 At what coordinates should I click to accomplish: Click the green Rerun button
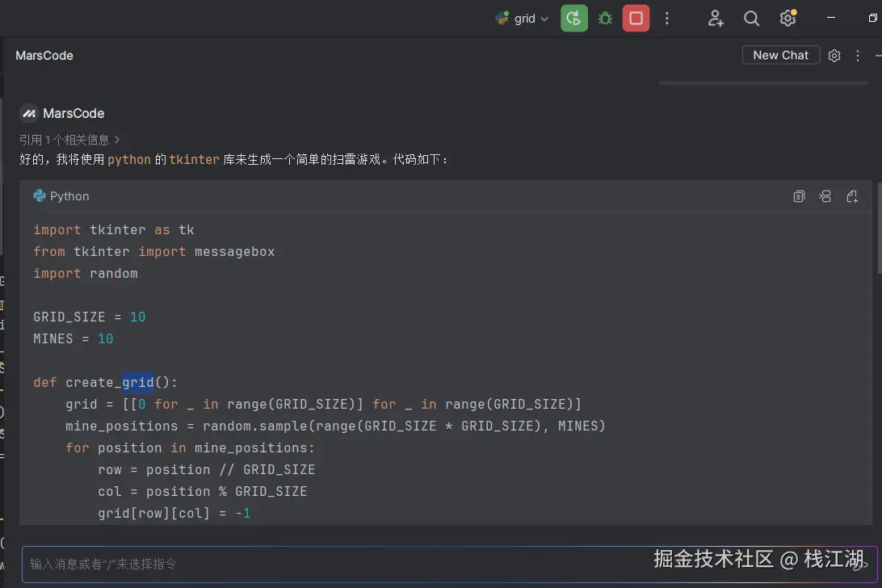pos(573,19)
